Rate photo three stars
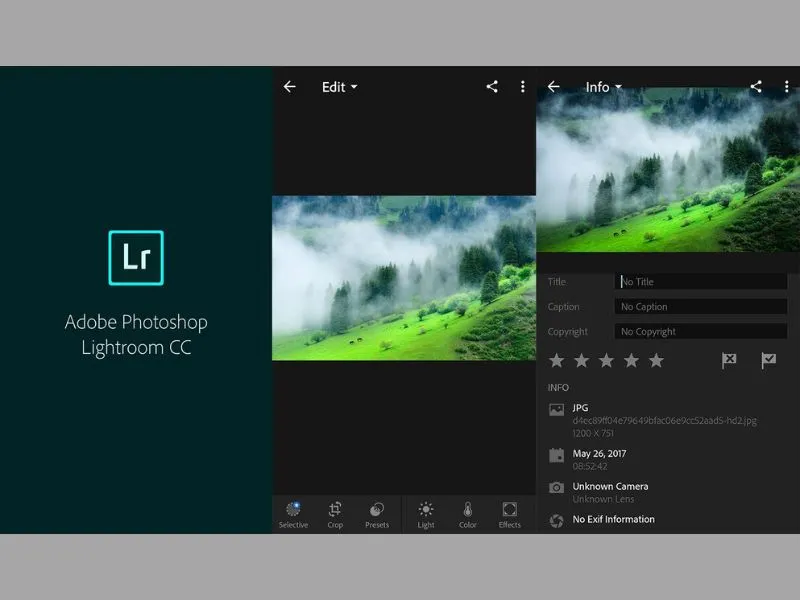 coord(606,361)
